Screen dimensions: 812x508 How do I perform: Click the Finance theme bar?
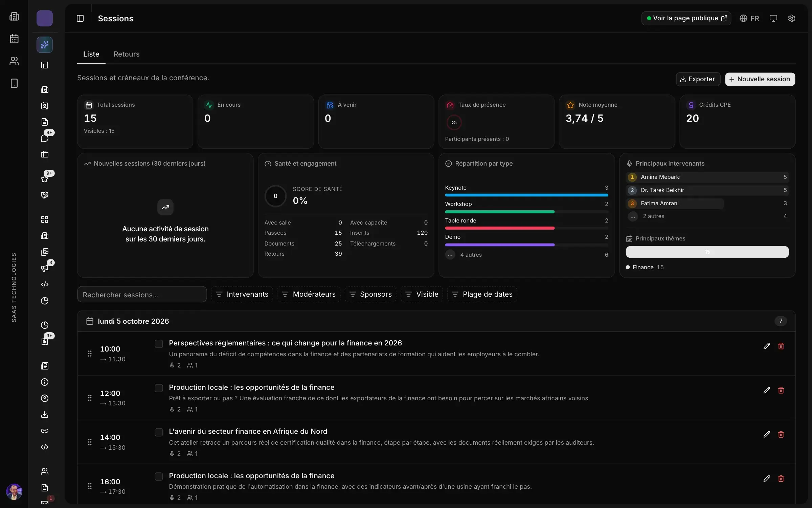[707, 252]
